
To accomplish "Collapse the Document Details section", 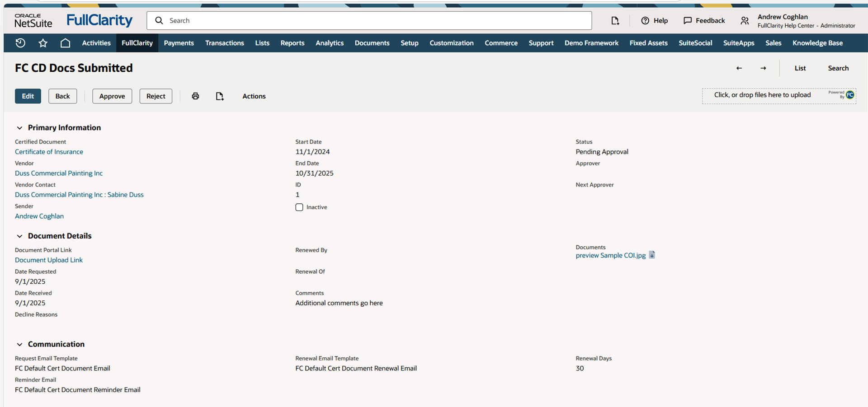I will point(19,236).
